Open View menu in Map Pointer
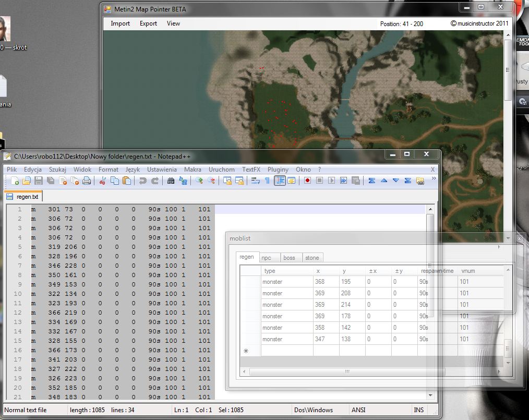This screenshot has width=529, height=420. (x=173, y=23)
